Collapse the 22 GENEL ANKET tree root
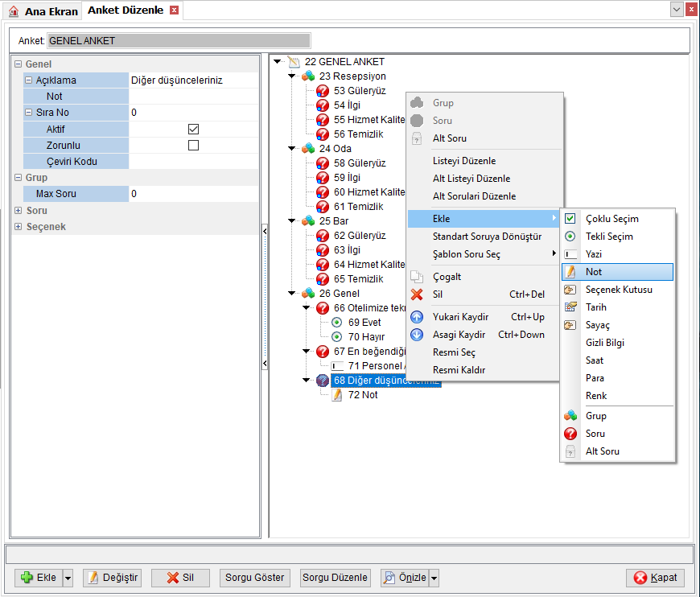Image resolution: width=700 pixels, height=597 pixels. (278, 62)
